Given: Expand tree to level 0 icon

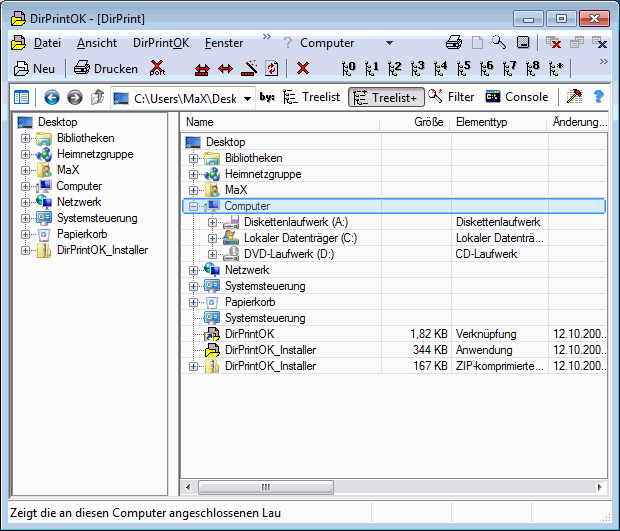Looking at the screenshot, I should pos(349,68).
